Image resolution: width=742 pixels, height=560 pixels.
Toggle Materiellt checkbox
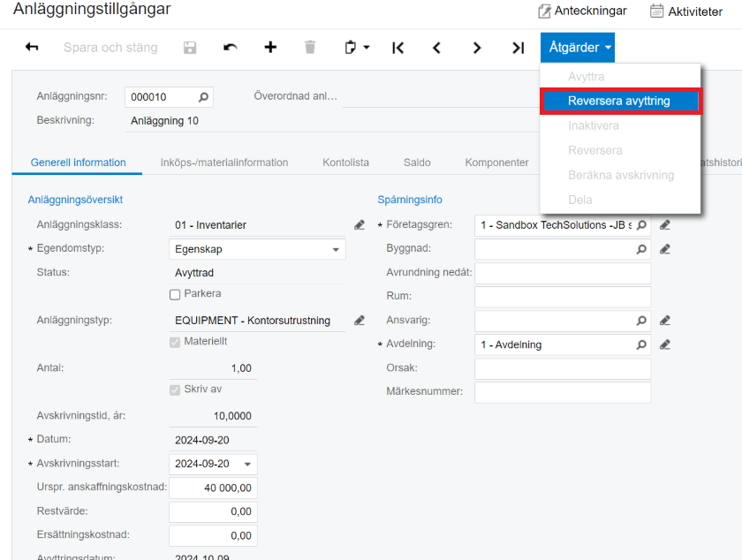pos(175,342)
